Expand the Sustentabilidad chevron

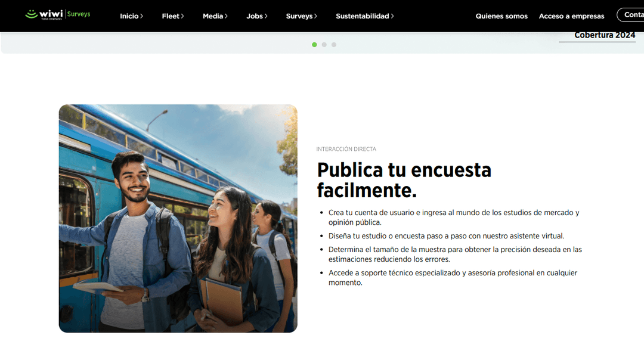392,16
